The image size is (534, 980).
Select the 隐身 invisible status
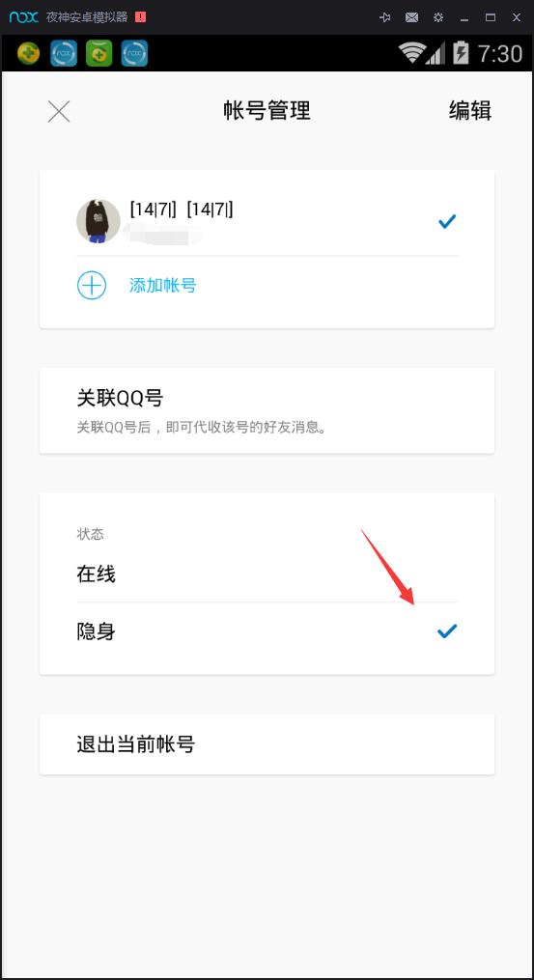[x=267, y=631]
